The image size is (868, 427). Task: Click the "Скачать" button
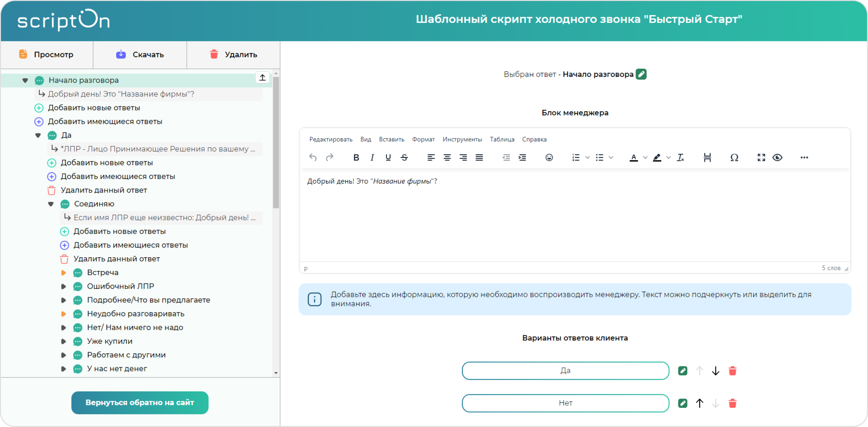click(140, 54)
